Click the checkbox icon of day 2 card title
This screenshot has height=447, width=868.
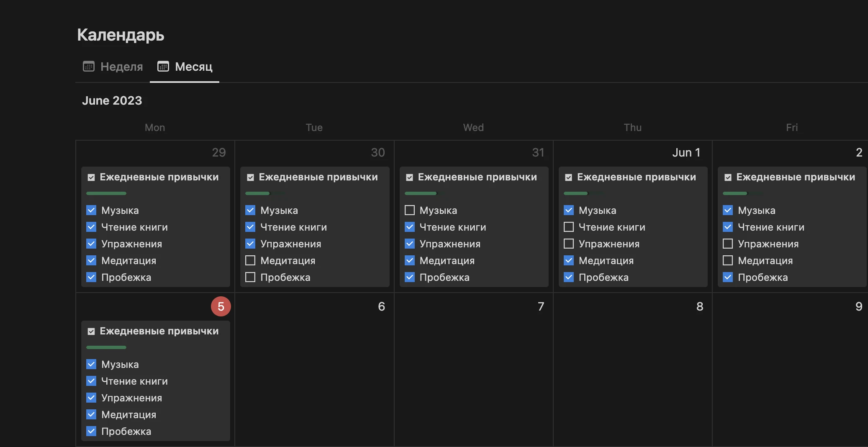[728, 177]
